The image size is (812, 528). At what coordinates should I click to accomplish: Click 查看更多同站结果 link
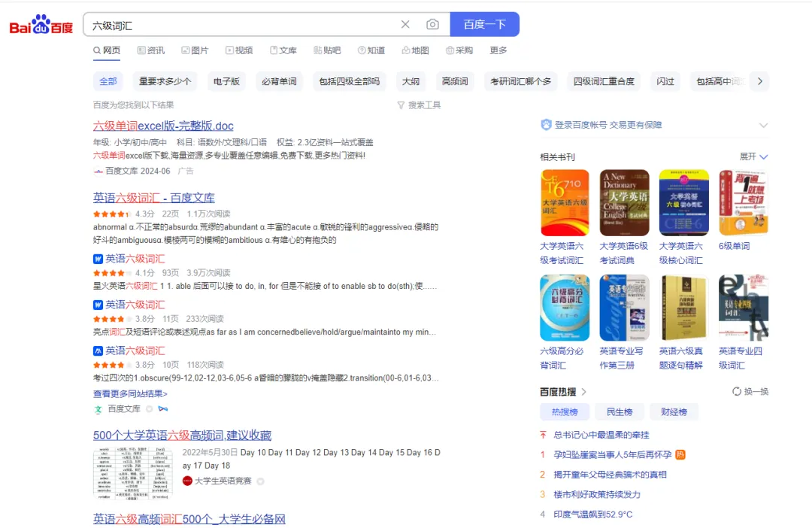(x=130, y=394)
